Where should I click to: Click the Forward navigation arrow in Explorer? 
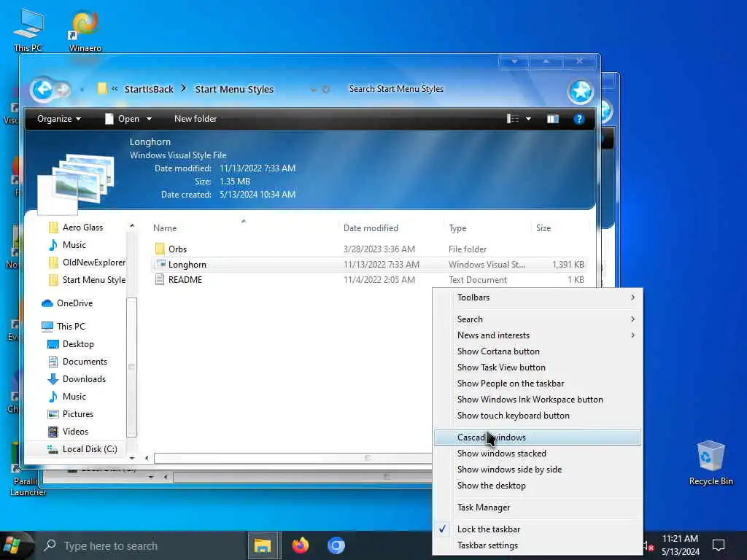coord(63,89)
